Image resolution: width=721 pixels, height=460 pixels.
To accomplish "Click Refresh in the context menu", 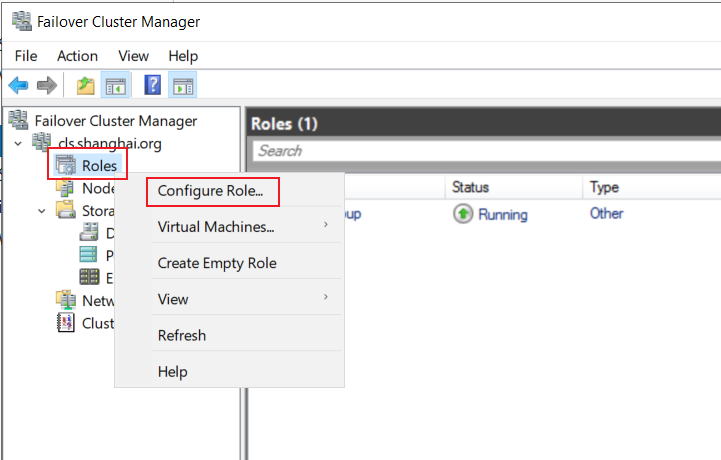I will (x=182, y=335).
